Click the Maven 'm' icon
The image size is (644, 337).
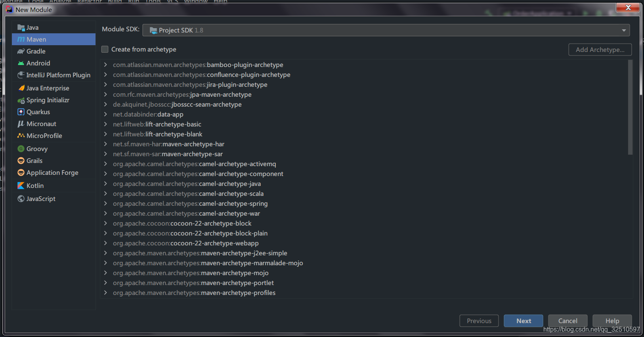click(x=21, y=39)
